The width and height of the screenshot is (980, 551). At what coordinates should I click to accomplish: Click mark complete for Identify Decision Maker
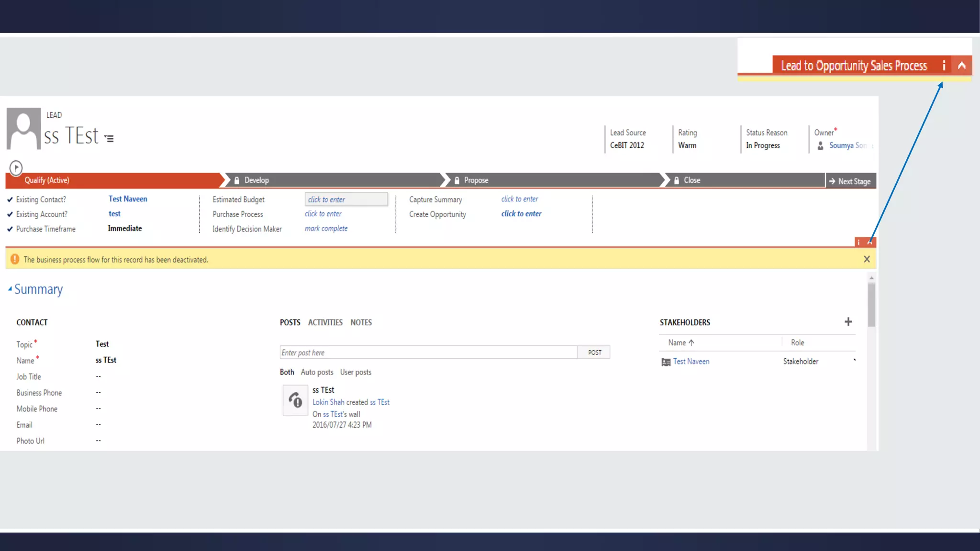pyautogui.click(x=326, y=229)
